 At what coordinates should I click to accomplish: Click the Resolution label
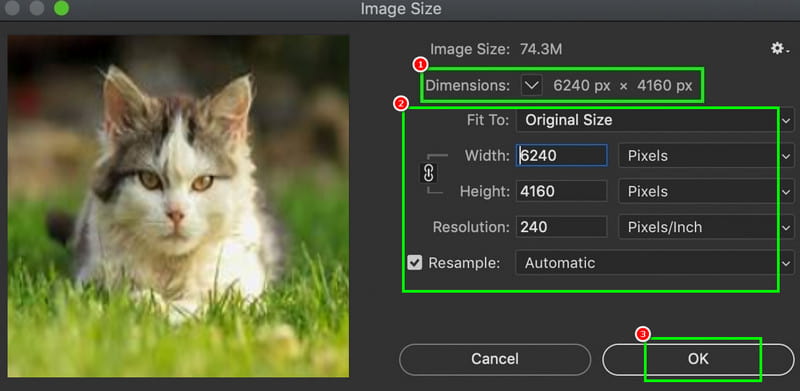471,227
